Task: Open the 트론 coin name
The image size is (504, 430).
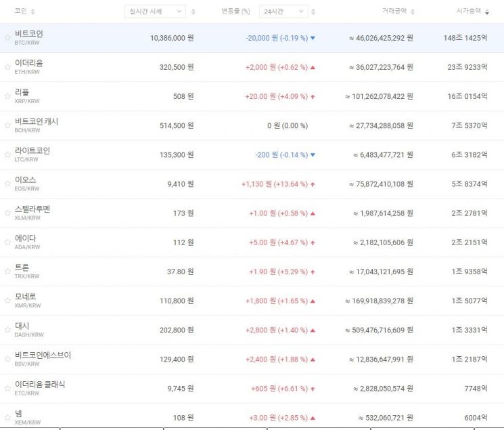Action: (x=22, y=267)
